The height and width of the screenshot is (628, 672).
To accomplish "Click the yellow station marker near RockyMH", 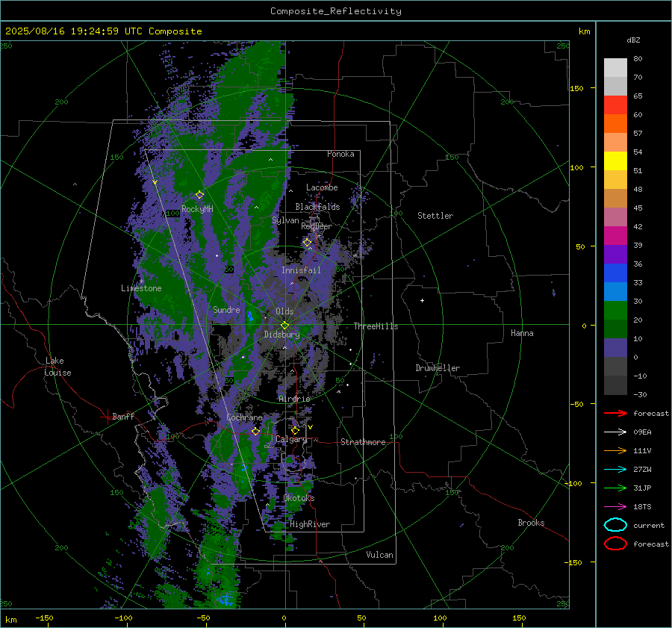I will click(199, 195).
